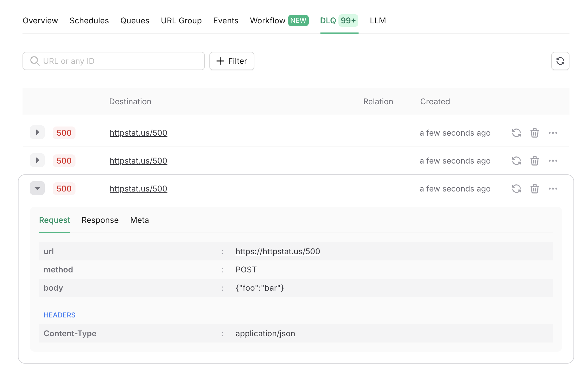Open more options for the expanded row
This screenshot has height=371, width=588.
553,189
